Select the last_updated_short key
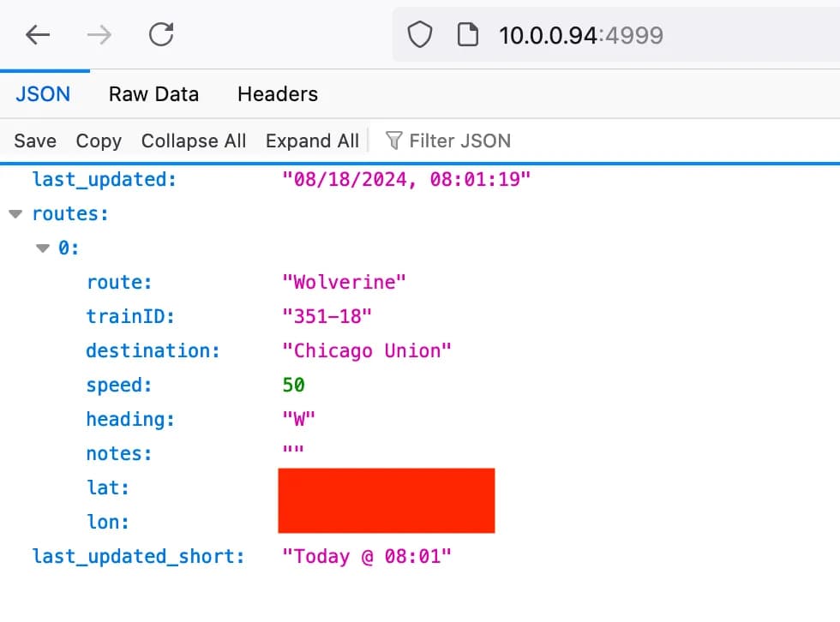The width and height of the screenshot is (840, 622). pos(138,557)
